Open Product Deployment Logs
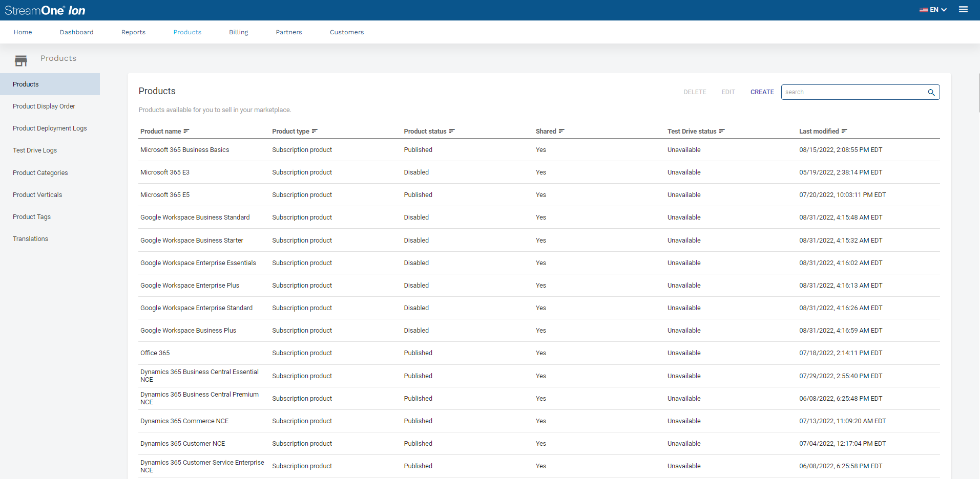 (50, 128)
